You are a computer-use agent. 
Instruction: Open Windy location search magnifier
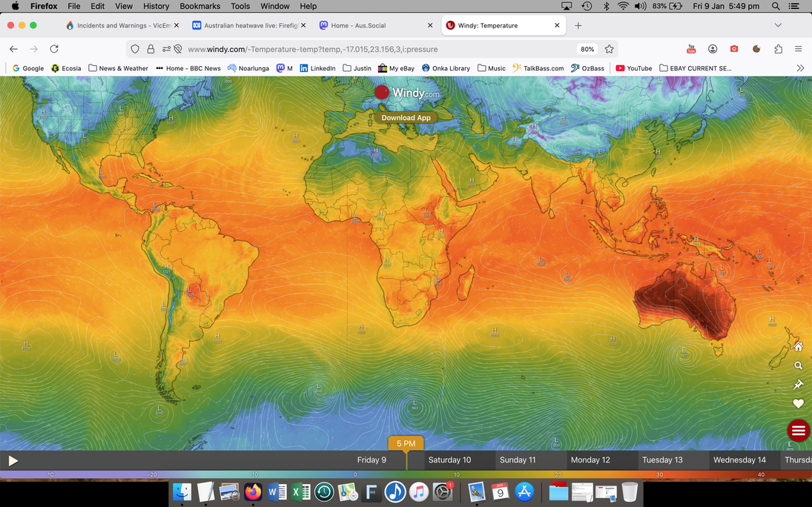798,365
